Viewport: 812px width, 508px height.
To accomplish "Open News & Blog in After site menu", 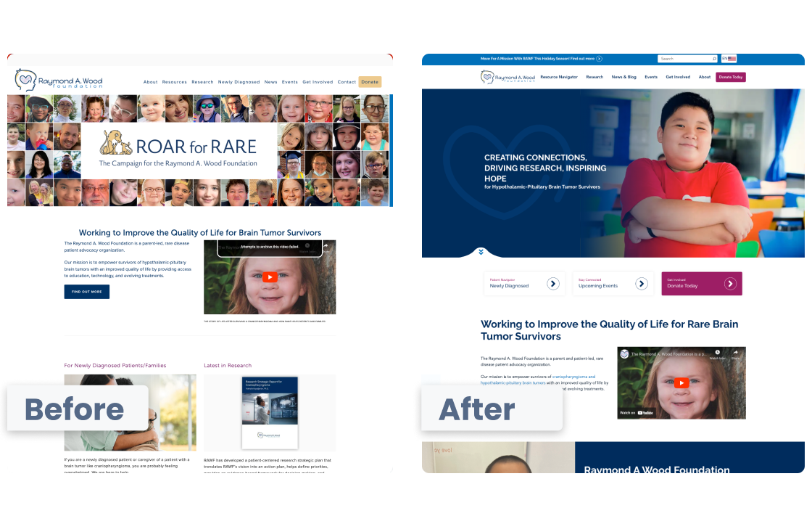I will tap(624, 77).
